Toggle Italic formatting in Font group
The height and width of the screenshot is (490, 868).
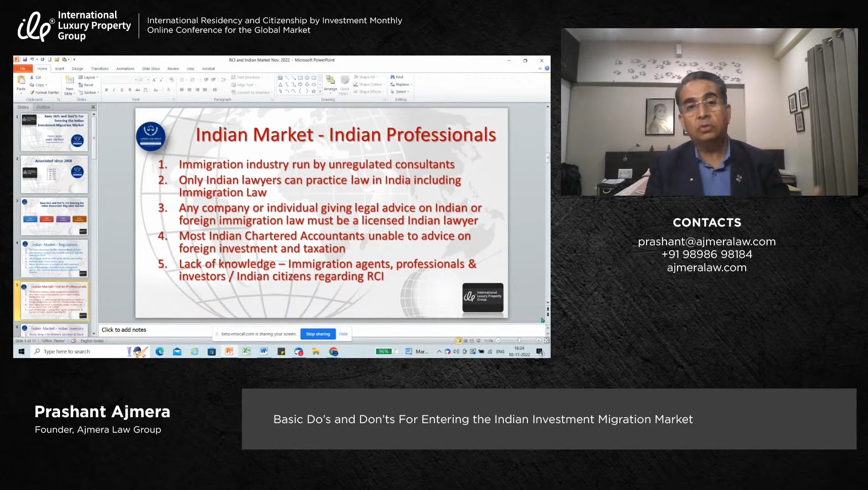point(114,90)
